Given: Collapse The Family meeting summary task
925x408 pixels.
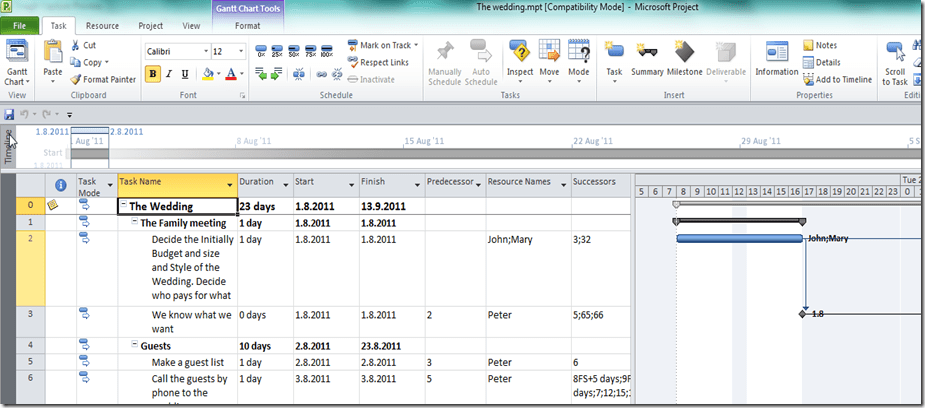Looking at the screenshot, I should pos(135,223).
